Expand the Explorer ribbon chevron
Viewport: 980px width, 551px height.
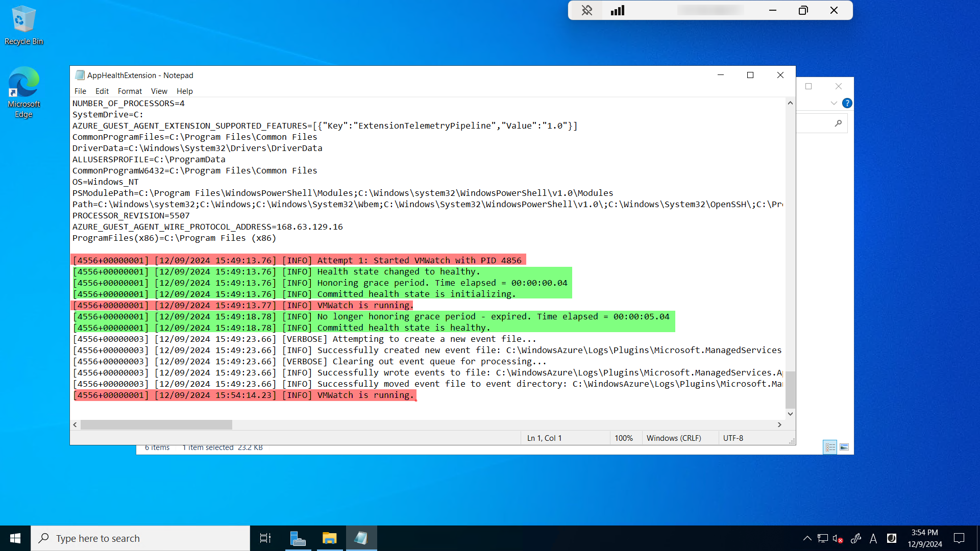[x=834, y=103]
